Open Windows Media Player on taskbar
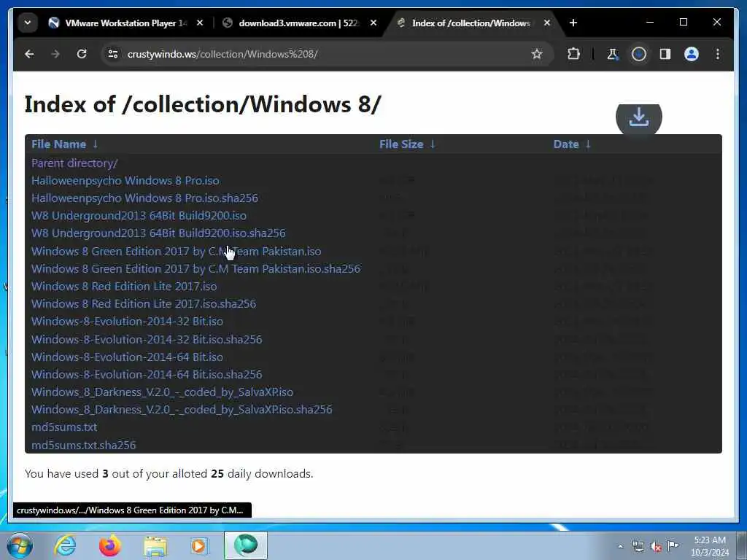Image resolution: width=747 pixels, height=560 pixels. pos(199,545)
